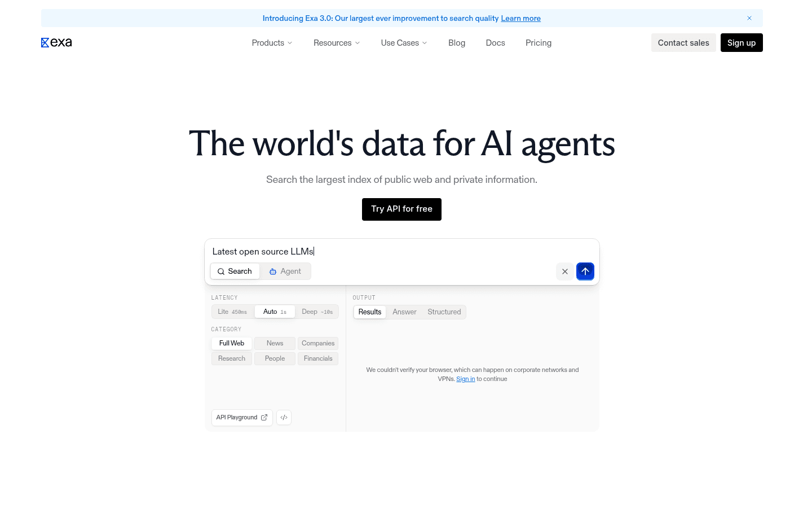Click the Exa logo
812x508 pixels.
56,43
